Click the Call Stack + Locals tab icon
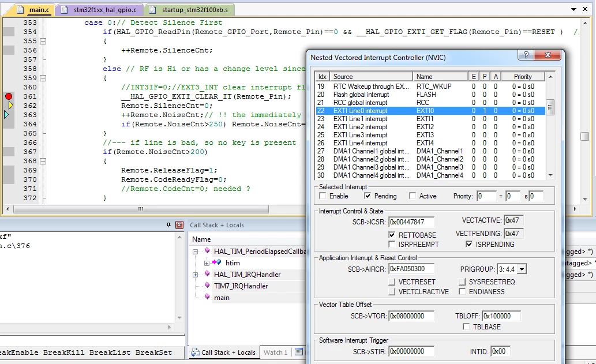This screenshot has height=364, width=596. click(196, 352)
